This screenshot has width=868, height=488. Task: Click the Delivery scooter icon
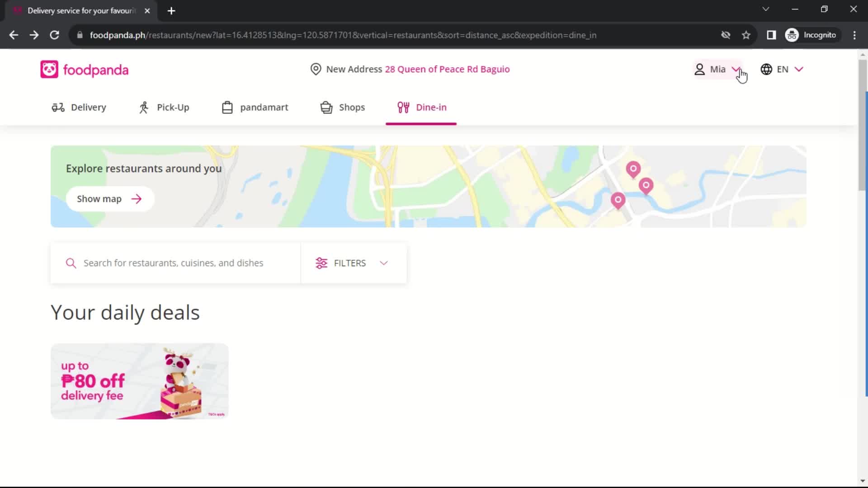click(x=58, y=108)
